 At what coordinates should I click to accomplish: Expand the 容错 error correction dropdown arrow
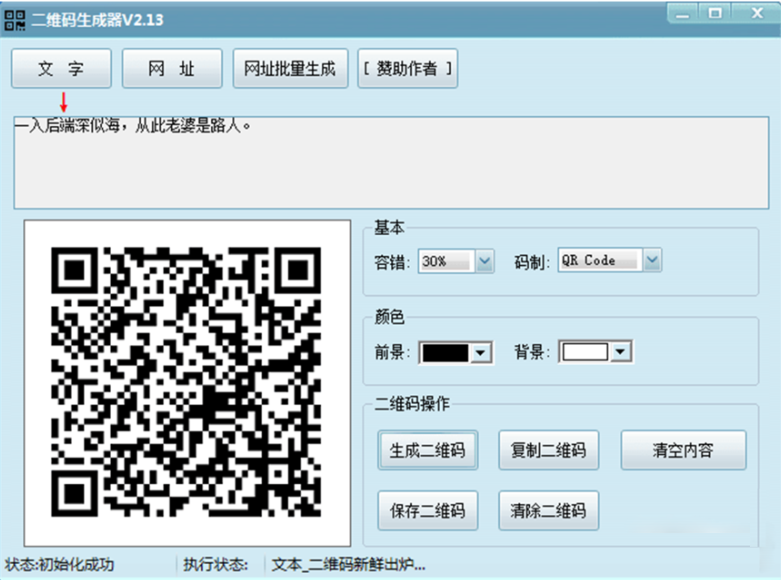coord(485,261)
